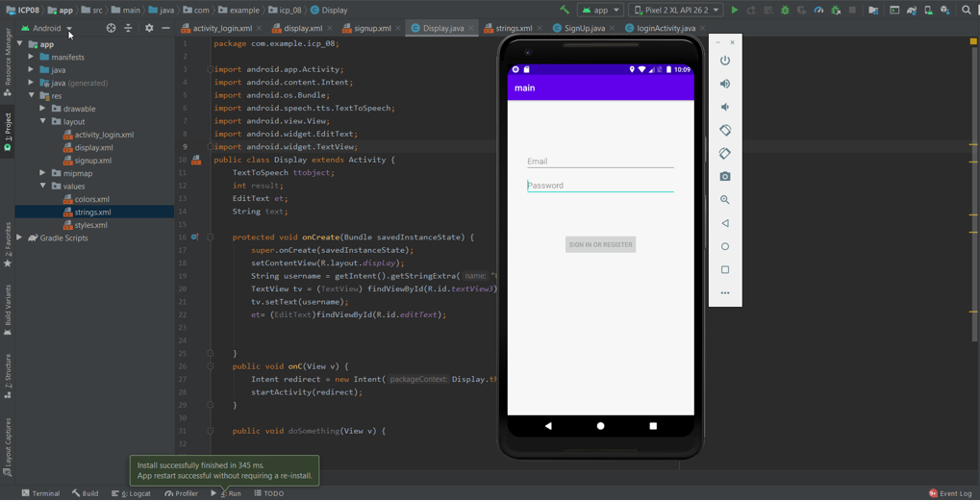Expand Gradle Scripts node
The width and height of the screenshot is (980, 501).
point(20,238)
